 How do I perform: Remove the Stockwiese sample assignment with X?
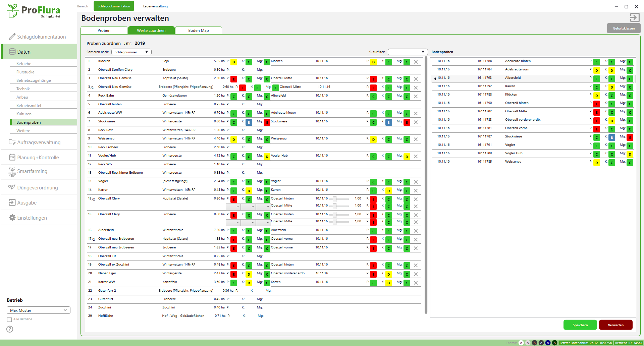pyautogui.click(x=416, y=122)
